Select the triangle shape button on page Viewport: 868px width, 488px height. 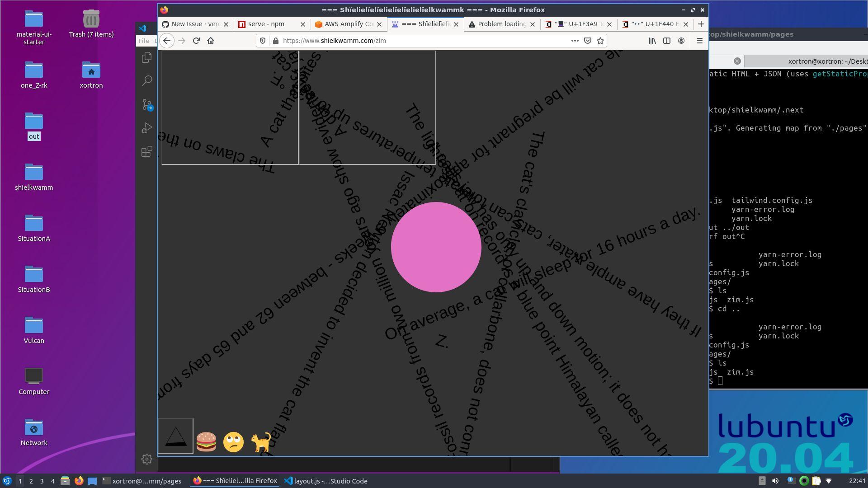pyautogui.click(x=175, y=436)
